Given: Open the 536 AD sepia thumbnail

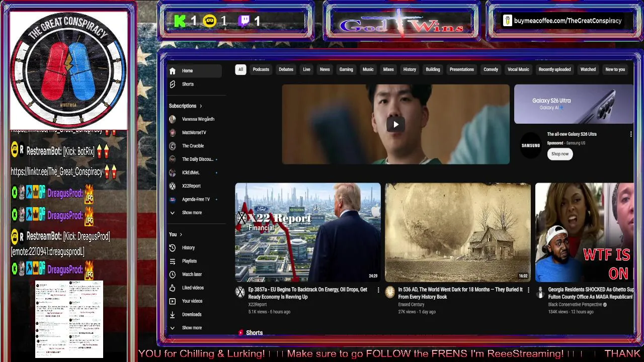Looking at the screenshot, I should (x=458, y=232).
